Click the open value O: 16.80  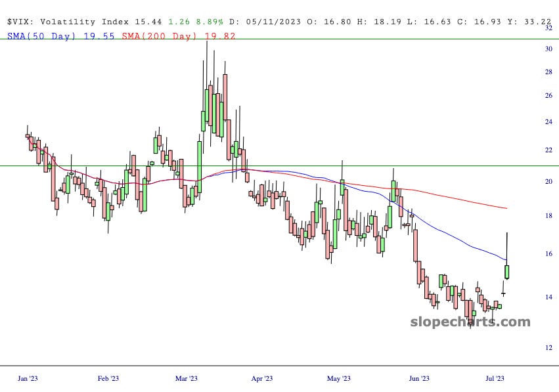click(x=329, y=22)
